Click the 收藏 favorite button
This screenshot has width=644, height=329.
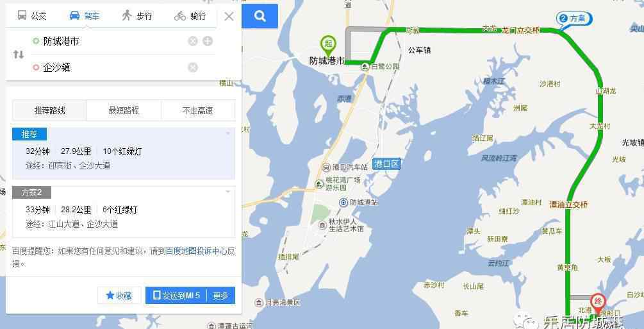119,295
